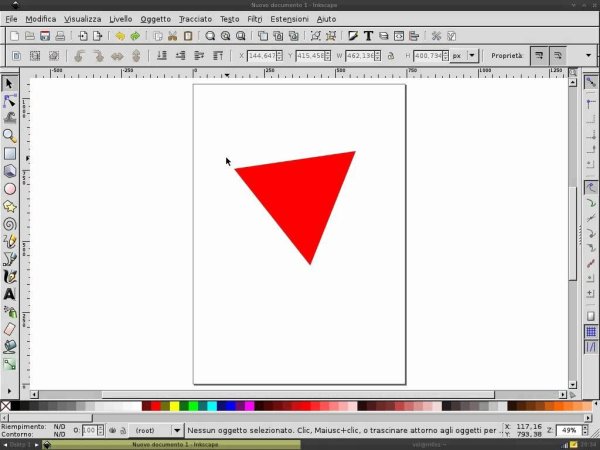The width and height of the screenshot is (600, 450).
Task: Toggle second Proprietà scaling option button
Action: click(558, 56)
